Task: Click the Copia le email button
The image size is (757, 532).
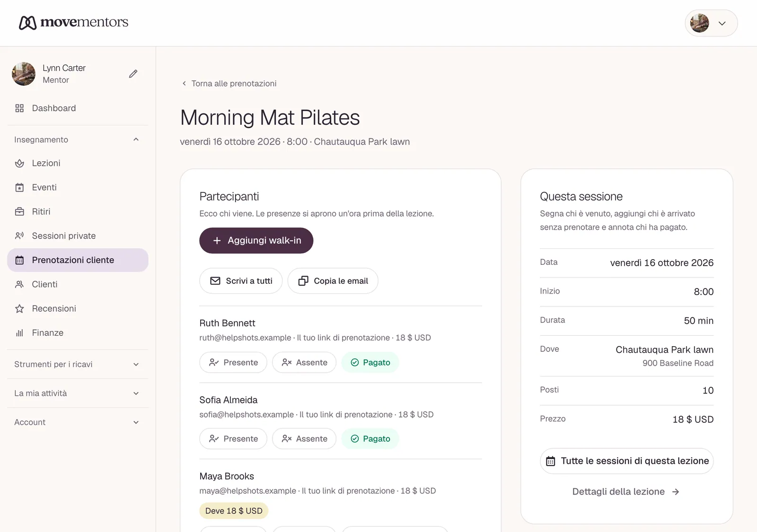Action: (x=333, y=281)
